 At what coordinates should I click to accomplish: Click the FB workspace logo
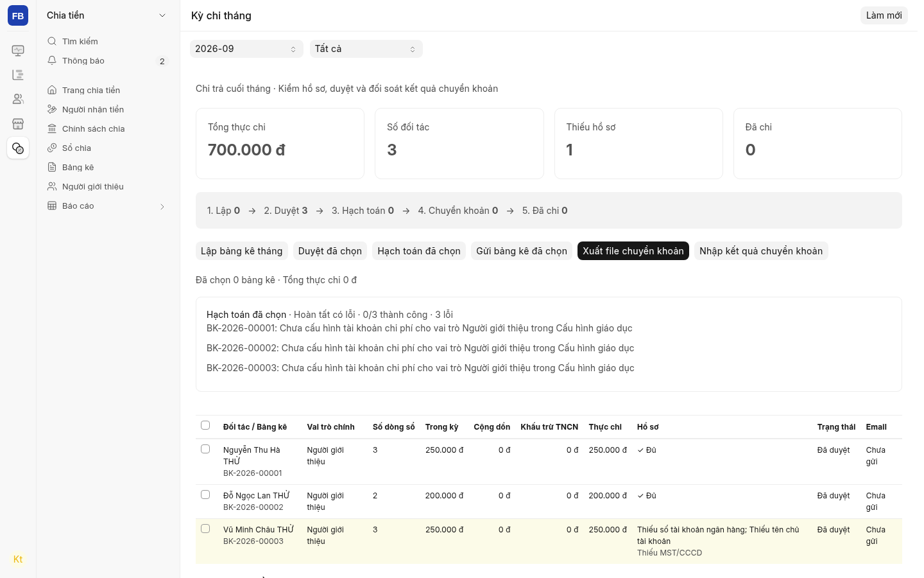click(18, 15)
